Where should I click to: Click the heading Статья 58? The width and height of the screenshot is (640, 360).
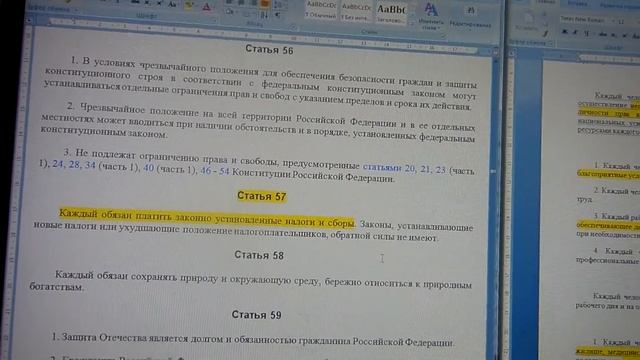click(x=259, y=256)
